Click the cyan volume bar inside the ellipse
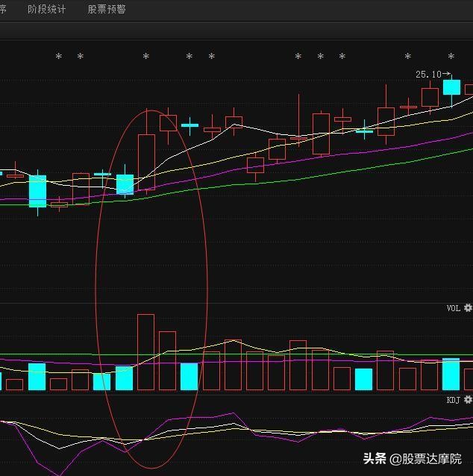 point(189,377)
